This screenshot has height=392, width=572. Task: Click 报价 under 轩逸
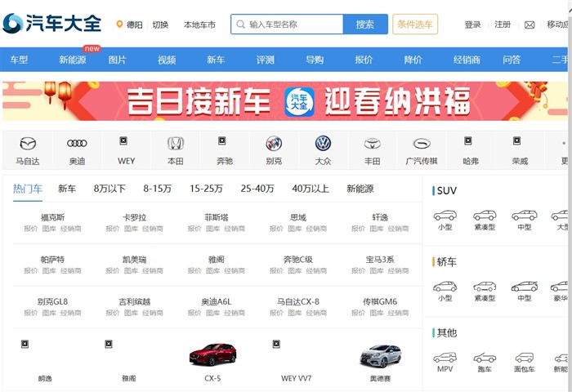click(358, 229)
